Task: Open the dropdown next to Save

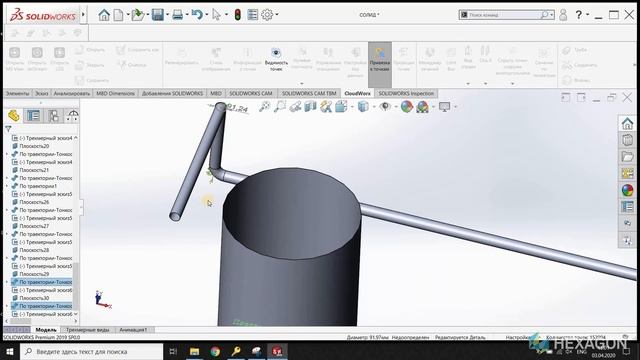Action: [167, 15]
